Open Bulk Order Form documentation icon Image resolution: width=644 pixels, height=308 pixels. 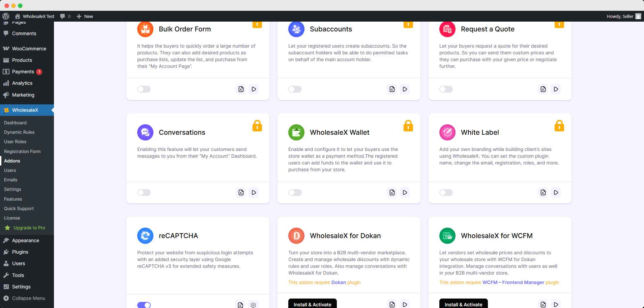coord(241,89)
